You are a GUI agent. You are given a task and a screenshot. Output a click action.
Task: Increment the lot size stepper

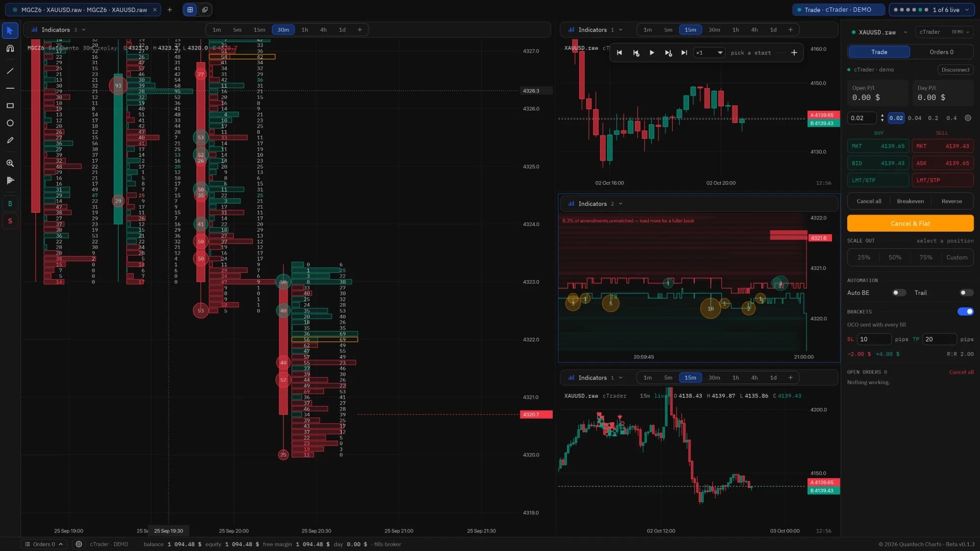point(882,116)
